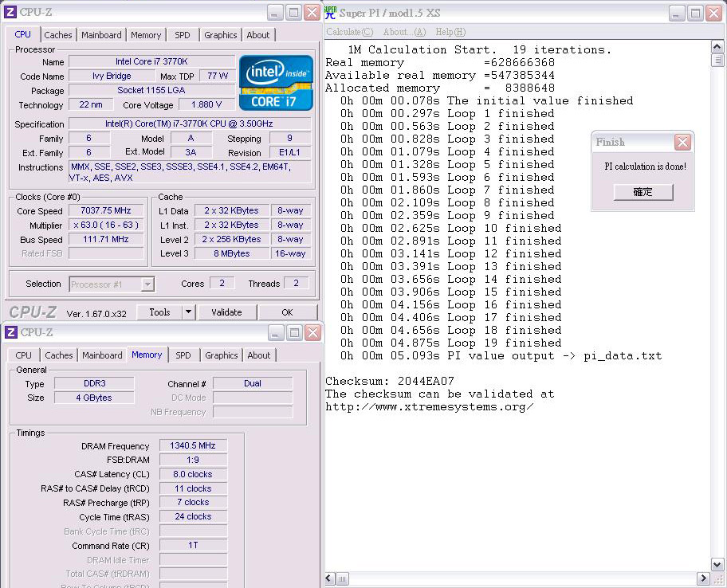The height and width of the screenshot is (588, 727).
Task: Click Super PI vertical scrollbar down arrow
Action: pos(717,564)
